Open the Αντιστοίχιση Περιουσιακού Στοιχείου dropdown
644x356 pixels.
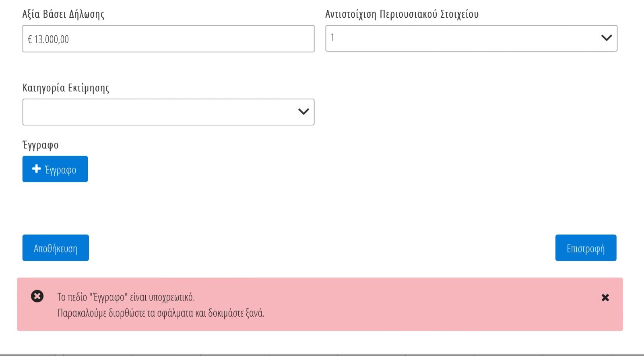pyautogui.click(x=471, y=38)
